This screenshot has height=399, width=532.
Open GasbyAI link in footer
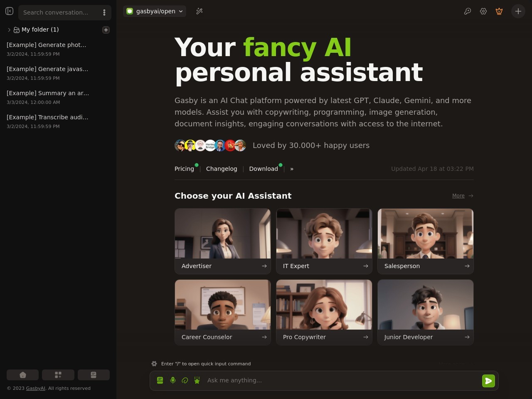(36, 388)
